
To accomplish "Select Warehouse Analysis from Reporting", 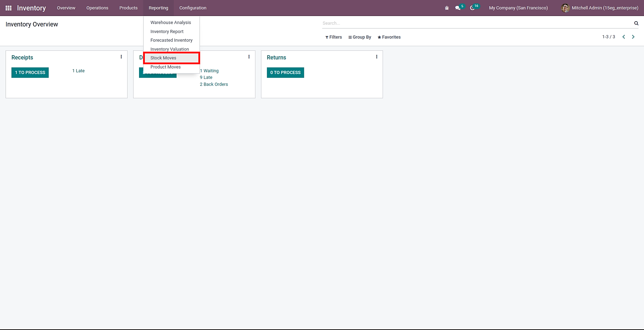I will tap(171, 23).
